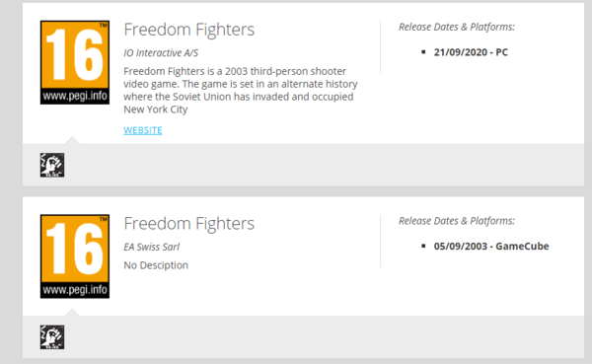This screenshot has height=364, width=592.
Task: Click first Freedom Fighters title by IO Interactive
Action: (189, 30)
